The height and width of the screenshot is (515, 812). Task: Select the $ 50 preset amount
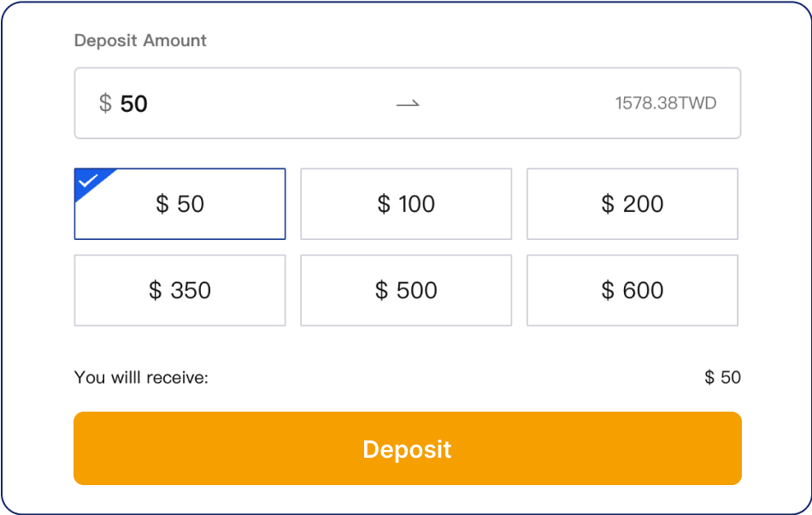pos(180,204)
